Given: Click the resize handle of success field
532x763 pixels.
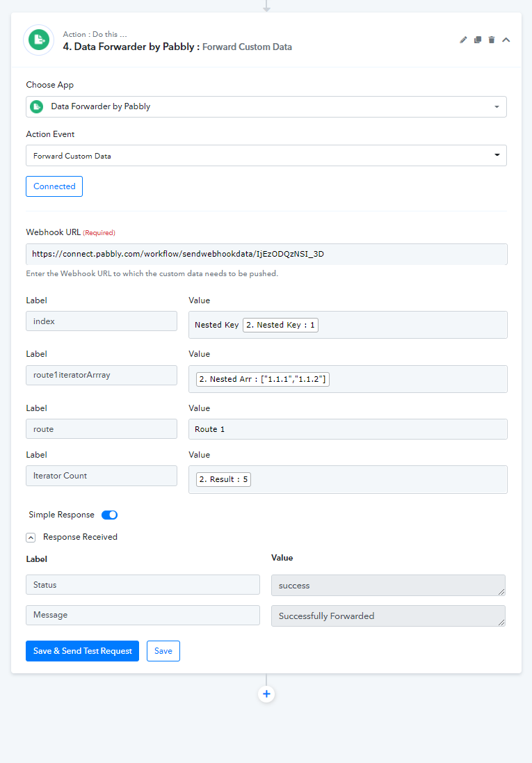Looking at the screenshot, I should point(501,592).
